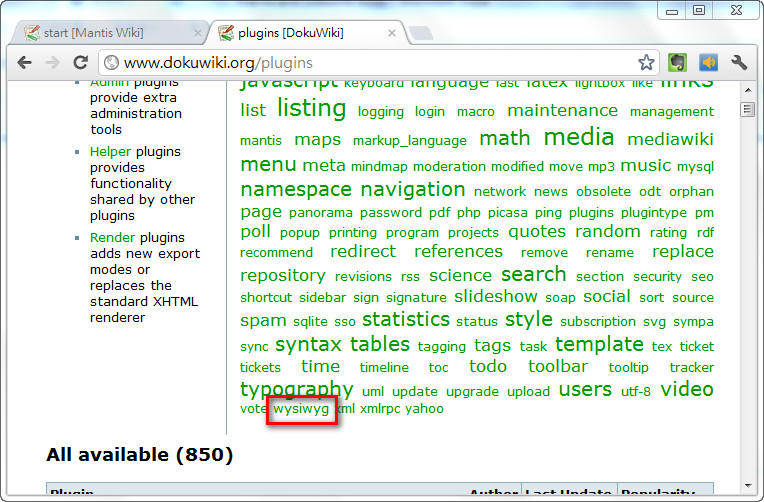This screenshot has height=502, width=764.
Task: Click the spam tag
Action: tap(263, 321)
